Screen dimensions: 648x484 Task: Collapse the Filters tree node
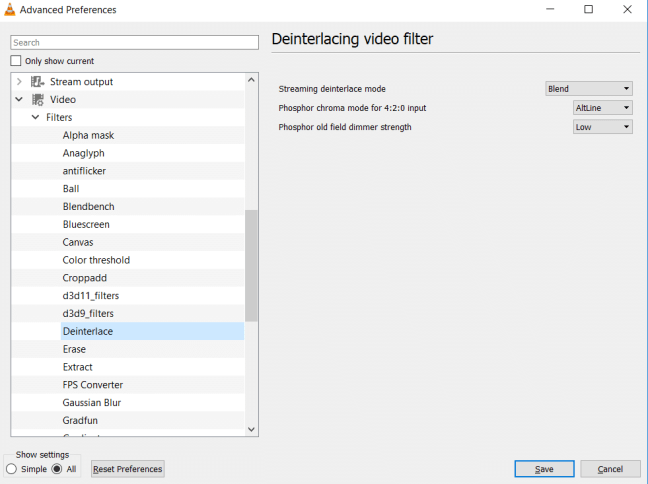point(36,118)
